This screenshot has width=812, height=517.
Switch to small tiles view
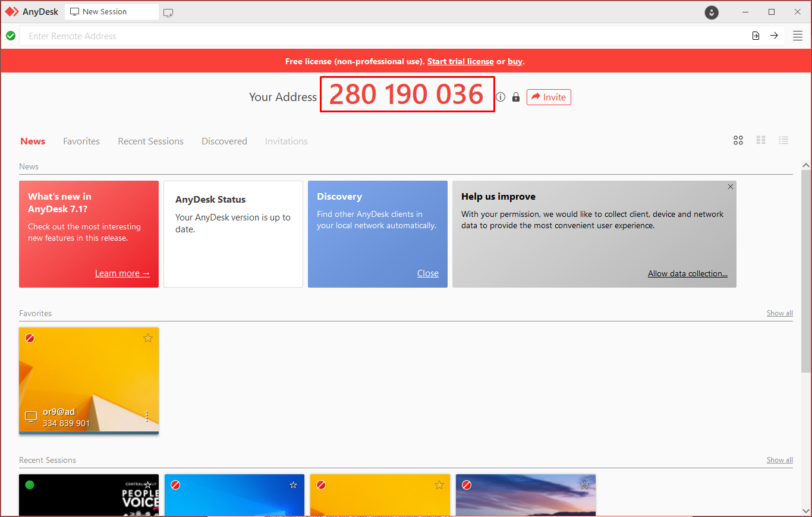tap(761, 140)
